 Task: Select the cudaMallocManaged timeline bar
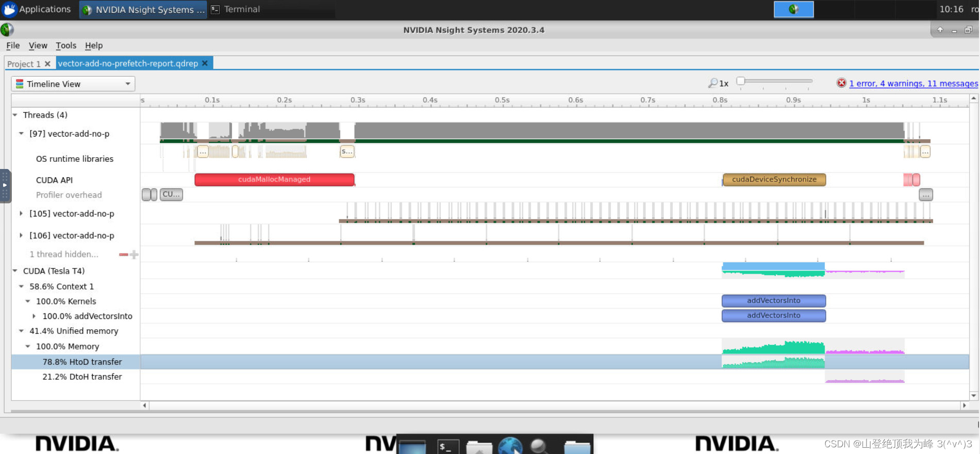pos(274,179)
